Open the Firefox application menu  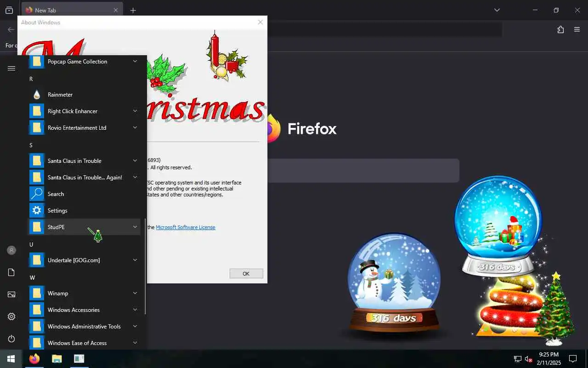pos(577,30)
